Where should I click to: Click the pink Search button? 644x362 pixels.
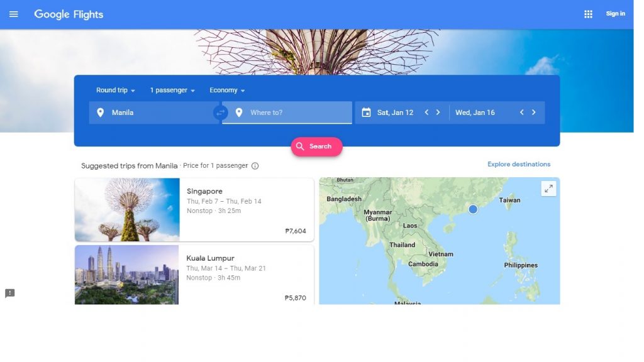point(317,146)
